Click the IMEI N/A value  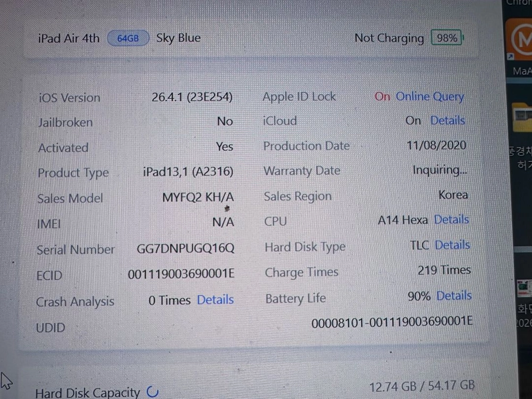[x=223, y=222]
